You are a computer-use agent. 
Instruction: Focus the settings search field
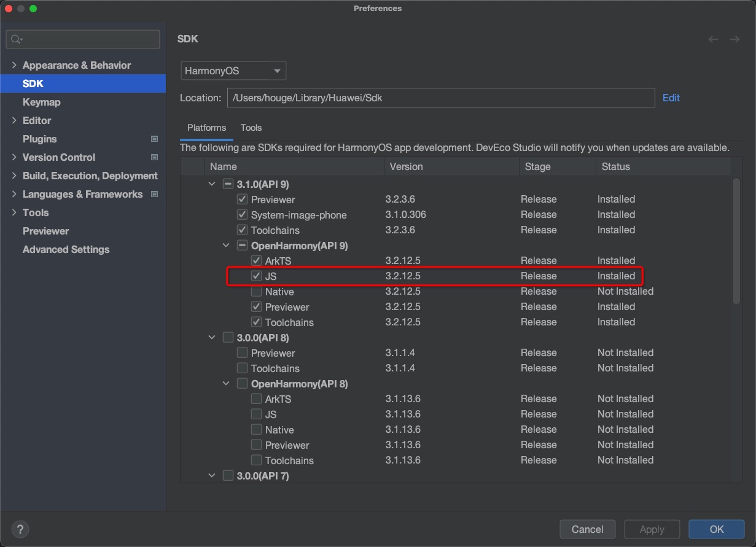point(83,39)
